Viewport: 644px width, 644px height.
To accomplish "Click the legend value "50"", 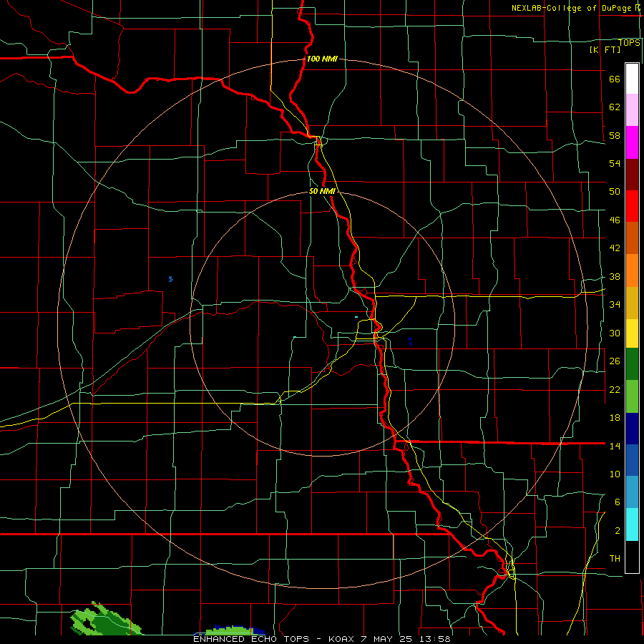I will pos(615,192).
